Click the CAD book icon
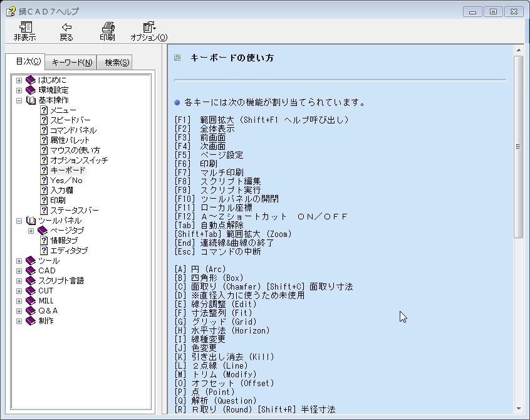This screenshot has width=530, height=420. (31, 271)
